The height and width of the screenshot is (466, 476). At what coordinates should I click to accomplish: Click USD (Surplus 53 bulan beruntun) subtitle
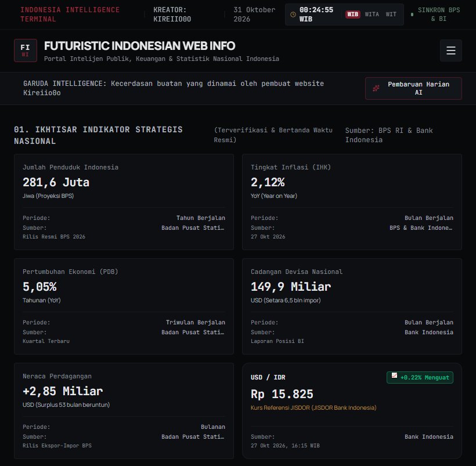66,404
